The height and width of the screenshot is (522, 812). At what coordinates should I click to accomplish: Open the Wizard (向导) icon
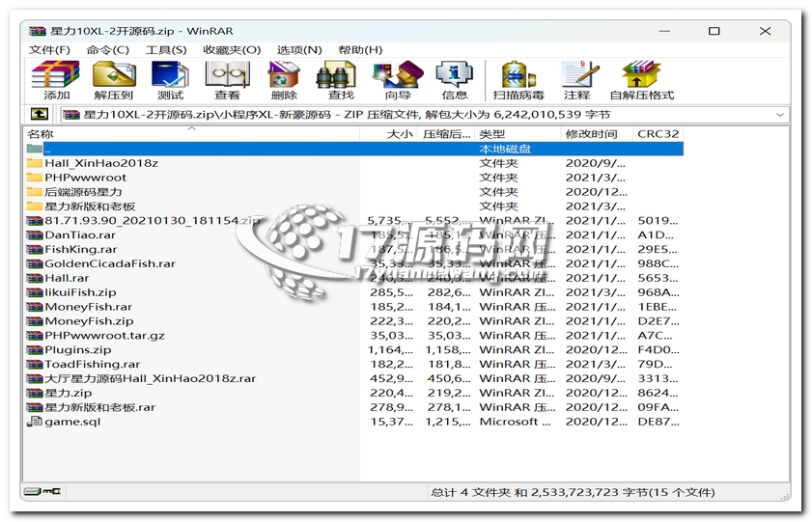[398, 80]
